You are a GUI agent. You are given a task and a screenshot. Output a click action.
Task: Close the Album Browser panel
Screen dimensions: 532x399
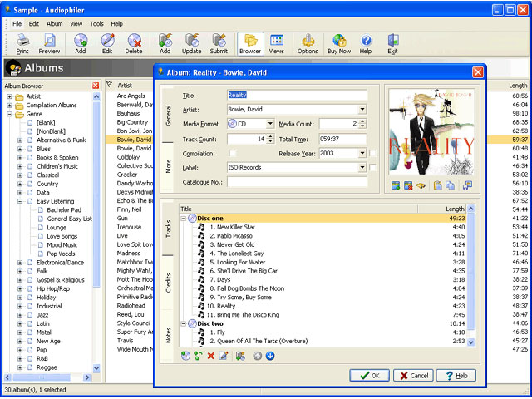[96, 86]
